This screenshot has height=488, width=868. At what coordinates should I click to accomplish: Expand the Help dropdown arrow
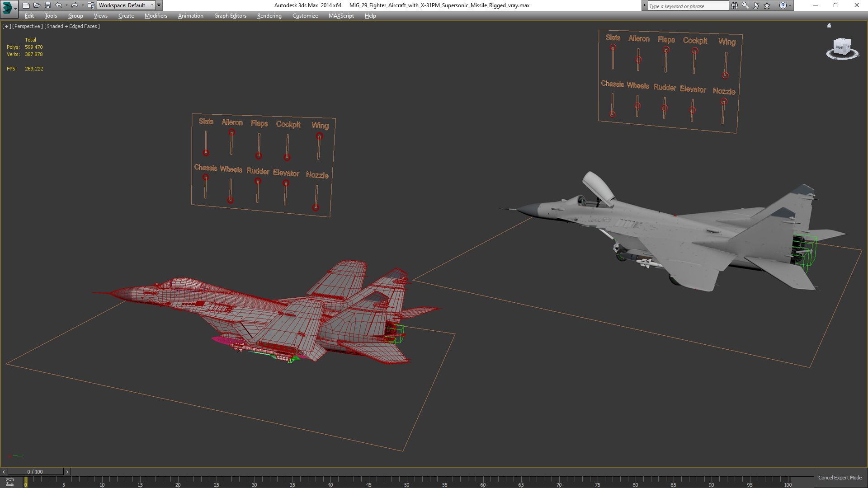point(790,5)
